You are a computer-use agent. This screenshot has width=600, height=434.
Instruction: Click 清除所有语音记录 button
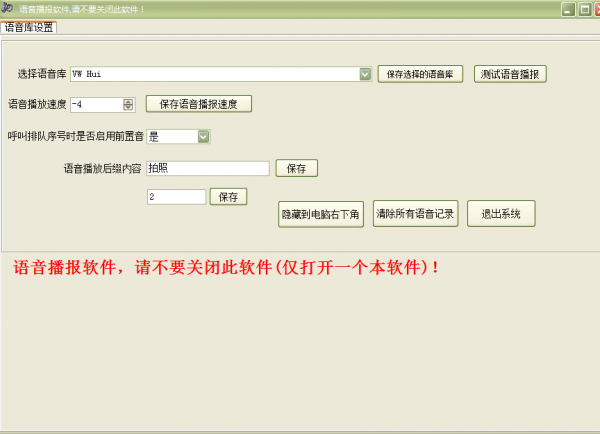point(415,214)
